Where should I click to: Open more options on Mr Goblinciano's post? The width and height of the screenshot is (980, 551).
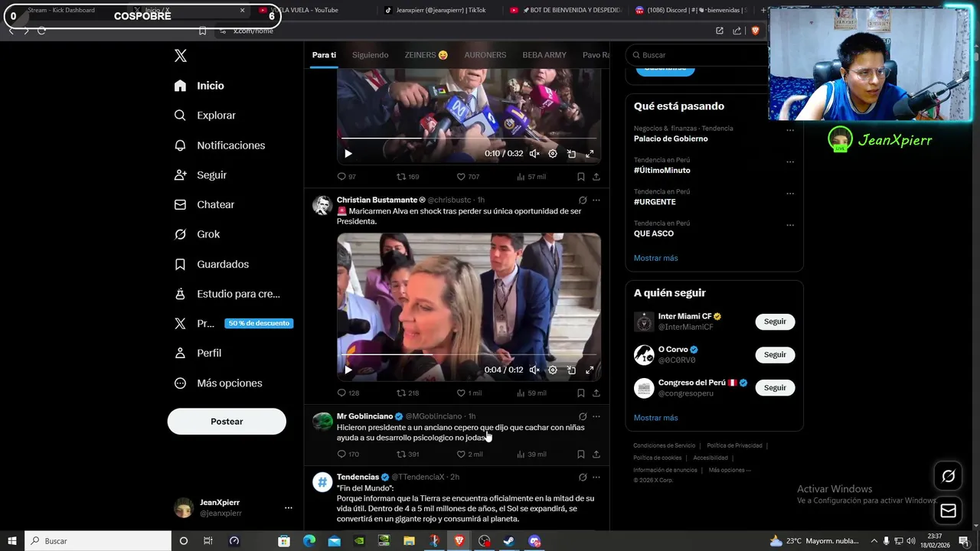(x=596, y=416)
